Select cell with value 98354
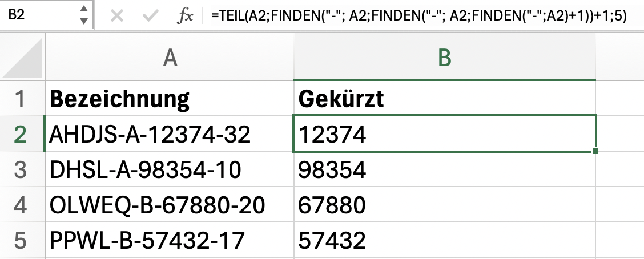Screen dimensions: 644x259 [445, 169]
